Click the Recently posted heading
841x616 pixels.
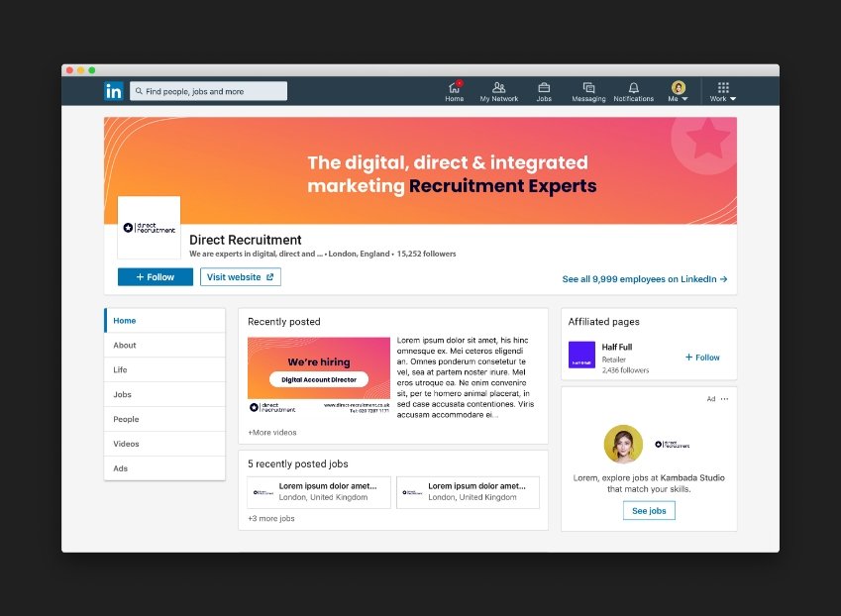tap(283, 322)
